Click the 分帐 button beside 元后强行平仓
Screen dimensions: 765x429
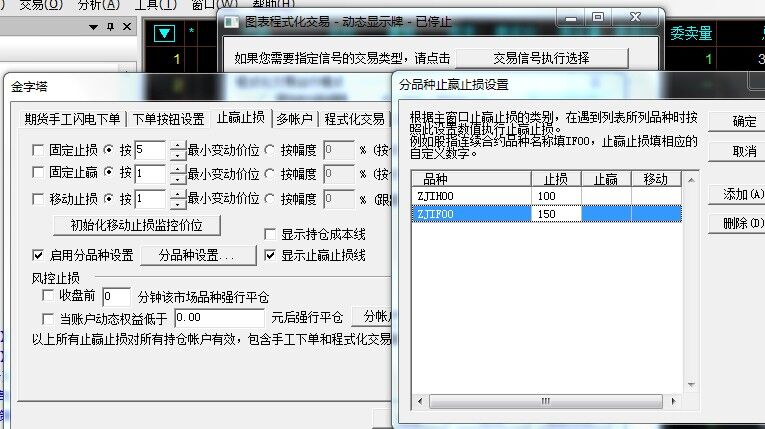[x=372, y=316]
